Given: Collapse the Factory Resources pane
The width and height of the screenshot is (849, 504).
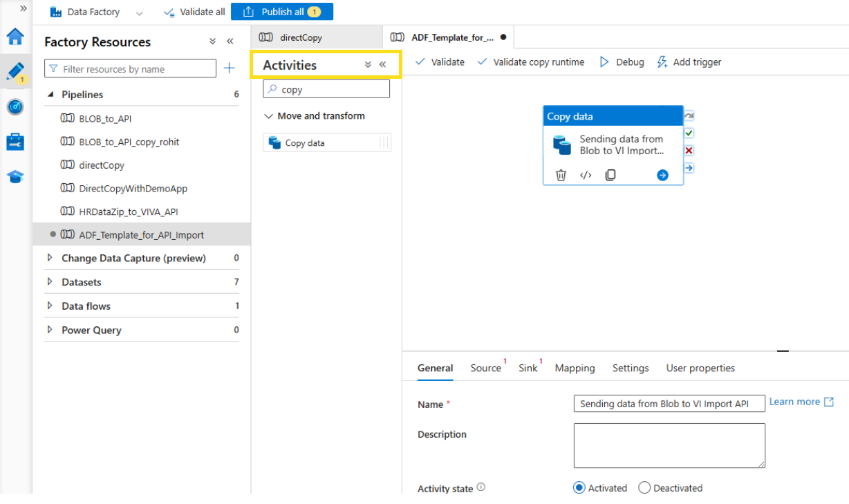Looking at the screenshot, I should pyautogui.click(x=230, y=41).
